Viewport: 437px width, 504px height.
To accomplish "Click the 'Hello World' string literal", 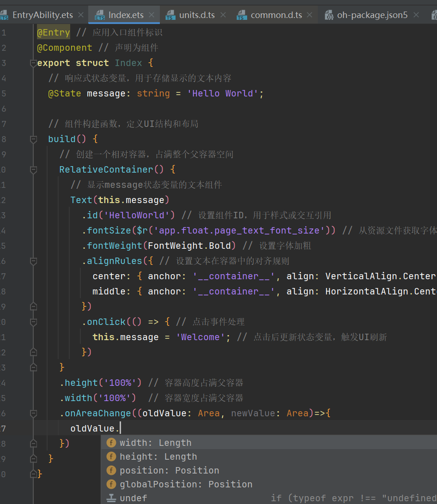I will click(223, 94).
